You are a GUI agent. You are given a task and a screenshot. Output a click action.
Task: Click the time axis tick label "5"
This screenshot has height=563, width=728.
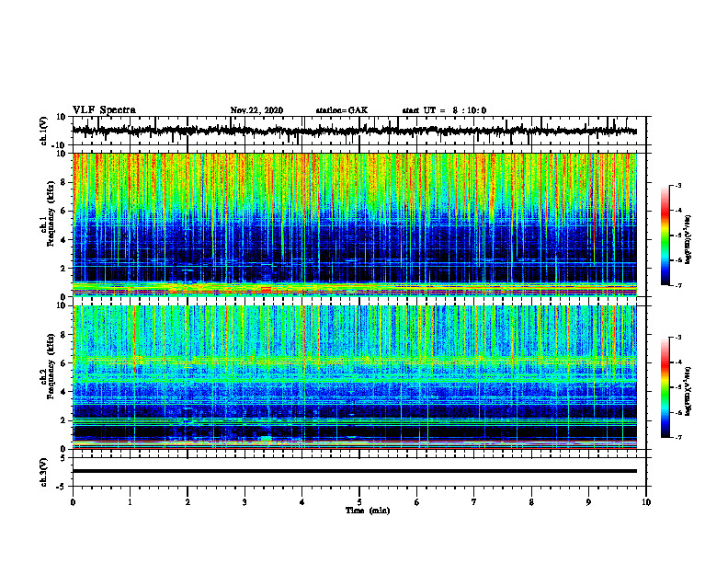pyautogui.click(x=359, y=502)
